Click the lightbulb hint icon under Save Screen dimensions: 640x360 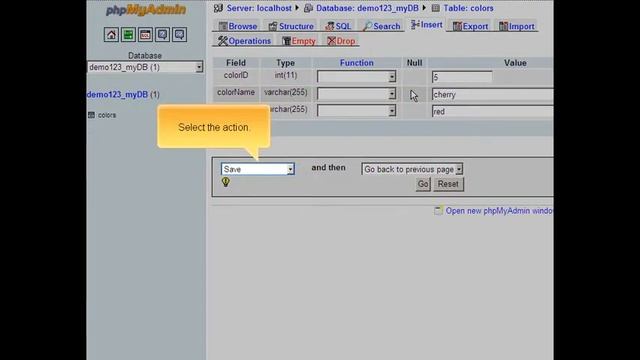pyautogui.click(x=226, y=182)
